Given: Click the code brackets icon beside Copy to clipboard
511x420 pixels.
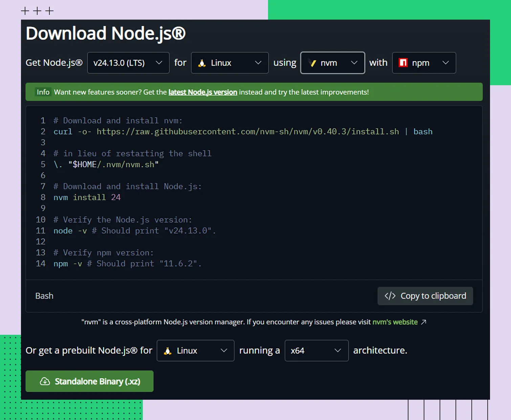Looking at the screenshot, I should point(390,296).
